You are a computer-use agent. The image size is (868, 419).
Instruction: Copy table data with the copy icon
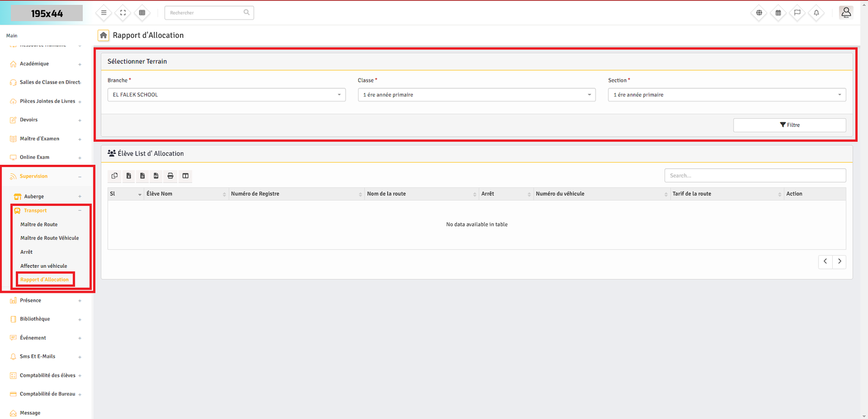(x=114, y=176)
